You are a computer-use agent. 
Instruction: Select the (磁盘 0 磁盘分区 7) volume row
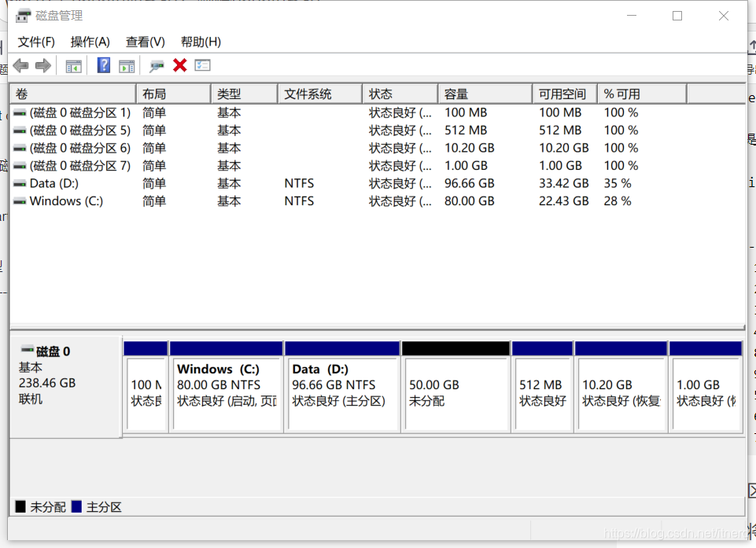[x=378, y=166]
